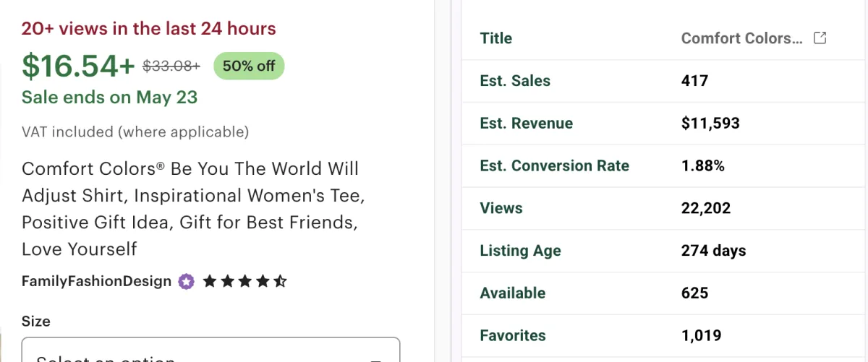Click the first filled rating star
Viewport: 868px width, 362px height.
coord(210,281)
